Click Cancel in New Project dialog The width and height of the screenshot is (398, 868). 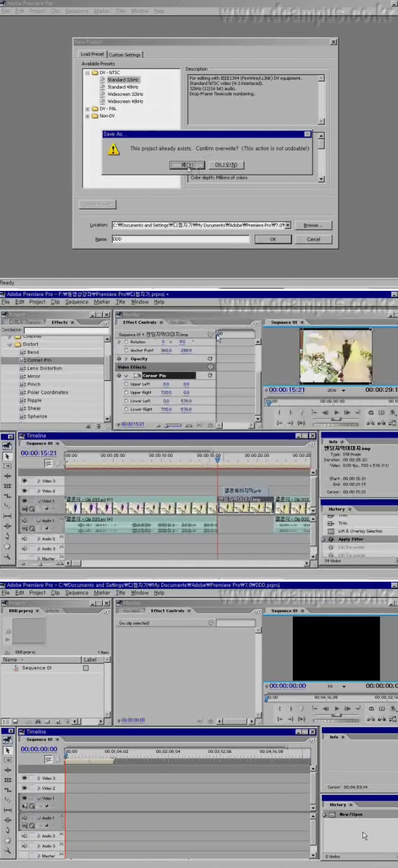[x=313, y=239]
